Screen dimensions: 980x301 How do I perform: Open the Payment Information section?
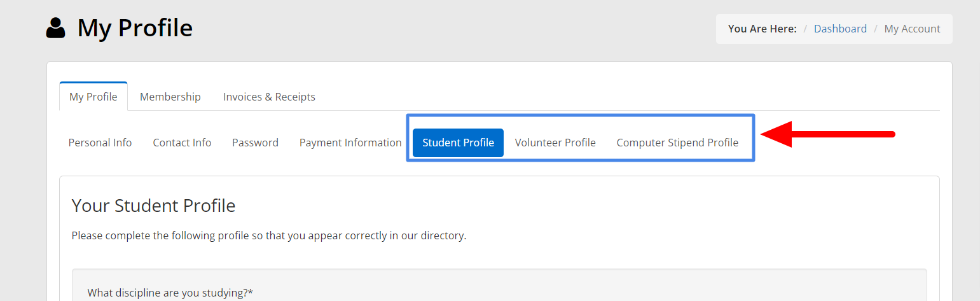(350, 143)
